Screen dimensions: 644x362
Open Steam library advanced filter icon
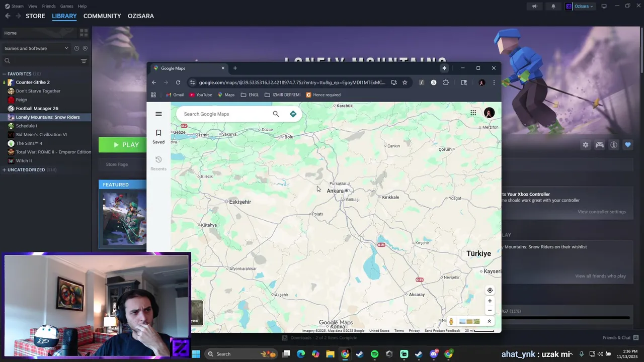pos(84,61)
